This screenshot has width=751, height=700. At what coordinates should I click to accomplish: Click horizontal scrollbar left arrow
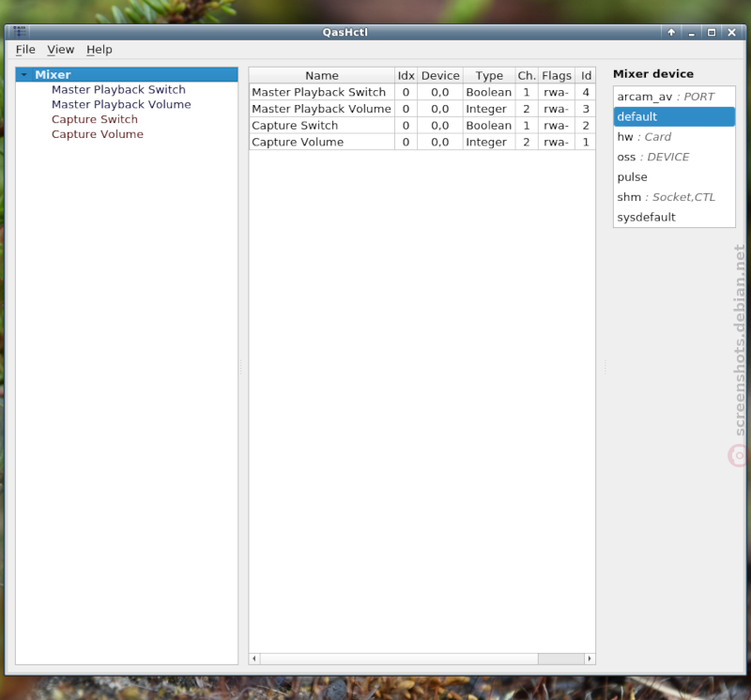[254, 659]
